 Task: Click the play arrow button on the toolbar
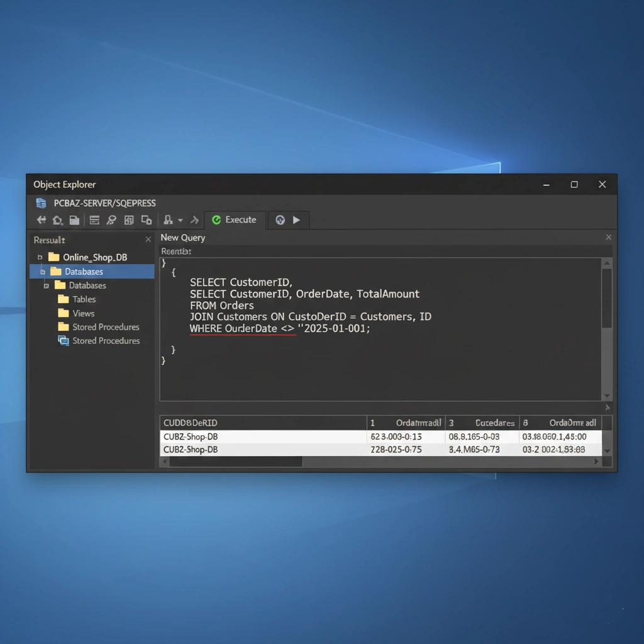297,220
